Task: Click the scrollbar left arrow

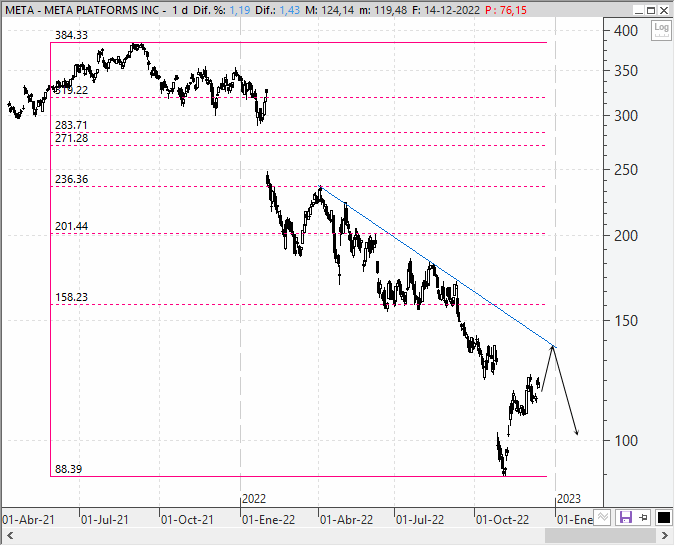Action: [9, 536]
